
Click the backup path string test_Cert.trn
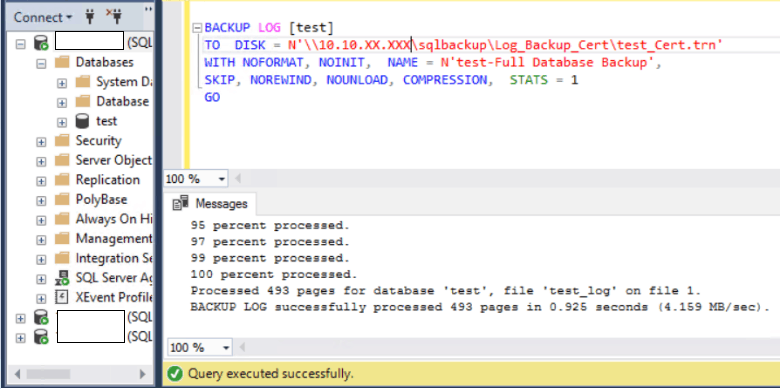click(505, 45)
